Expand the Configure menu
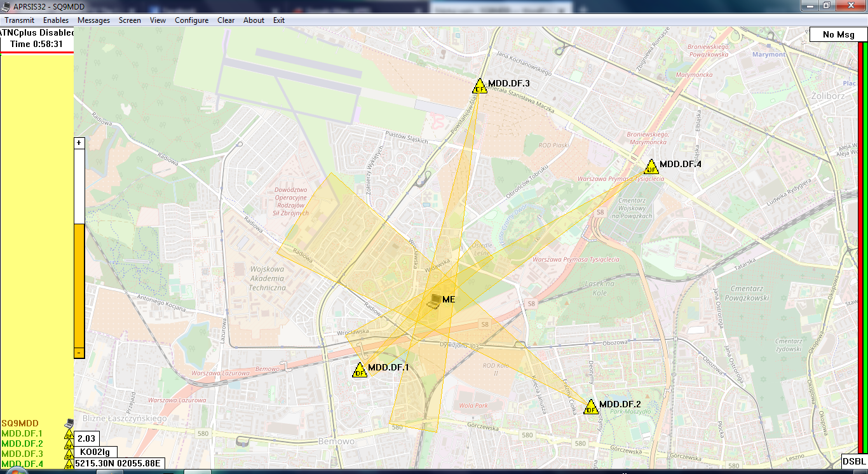Screen dimensions: 868x474 (x=191, y=20)
